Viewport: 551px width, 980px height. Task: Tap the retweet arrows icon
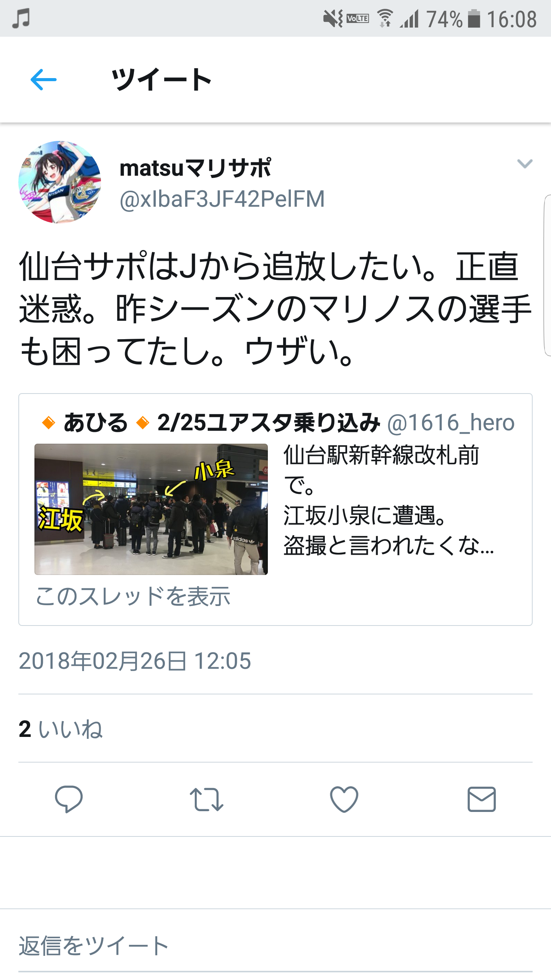(x=207, y=799)
